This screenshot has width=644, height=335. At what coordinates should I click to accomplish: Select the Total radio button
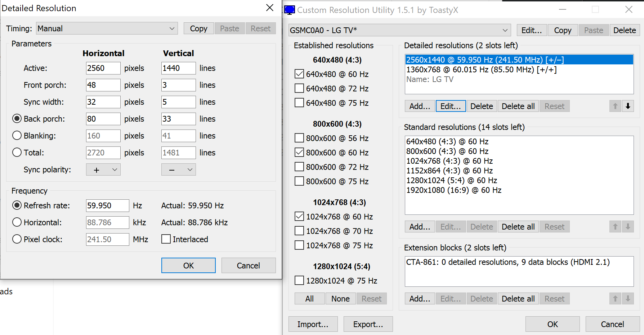coord(17,153)
